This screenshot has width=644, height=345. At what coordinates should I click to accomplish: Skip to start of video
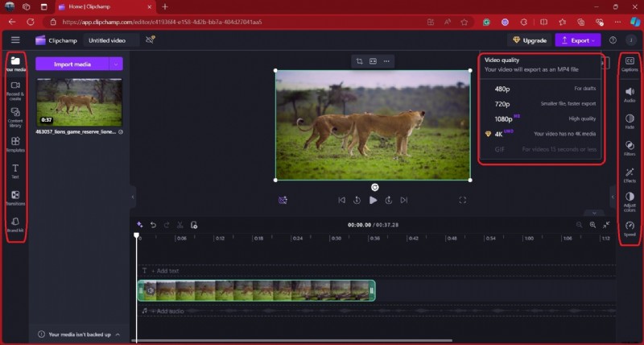[x=341, y=200]
